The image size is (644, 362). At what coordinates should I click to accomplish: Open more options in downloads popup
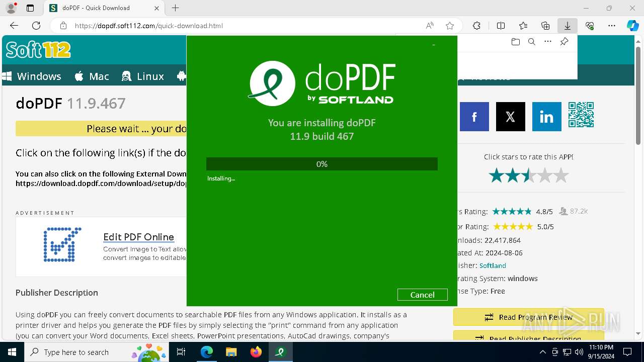pyautogui.click(x=548, y=42)
